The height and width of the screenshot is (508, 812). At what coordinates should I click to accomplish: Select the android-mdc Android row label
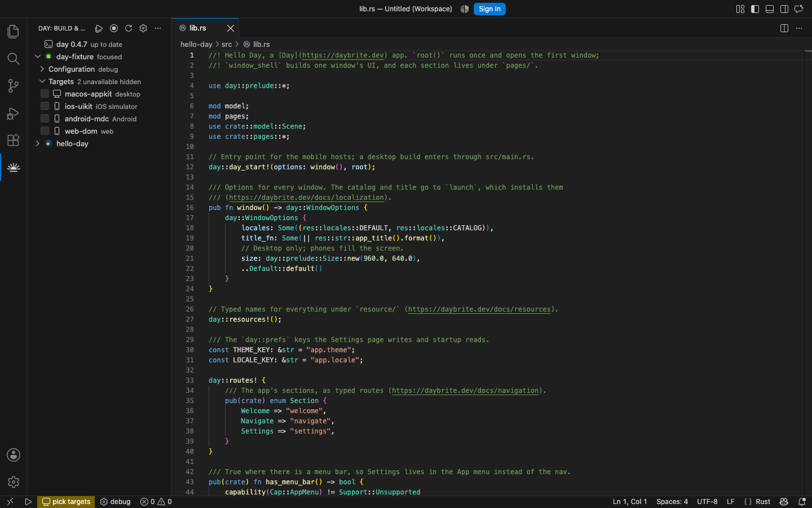pos(100,119)
